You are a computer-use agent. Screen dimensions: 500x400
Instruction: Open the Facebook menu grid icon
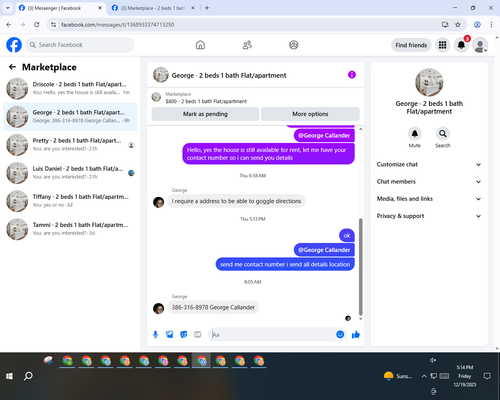click(x=442, y=45)
